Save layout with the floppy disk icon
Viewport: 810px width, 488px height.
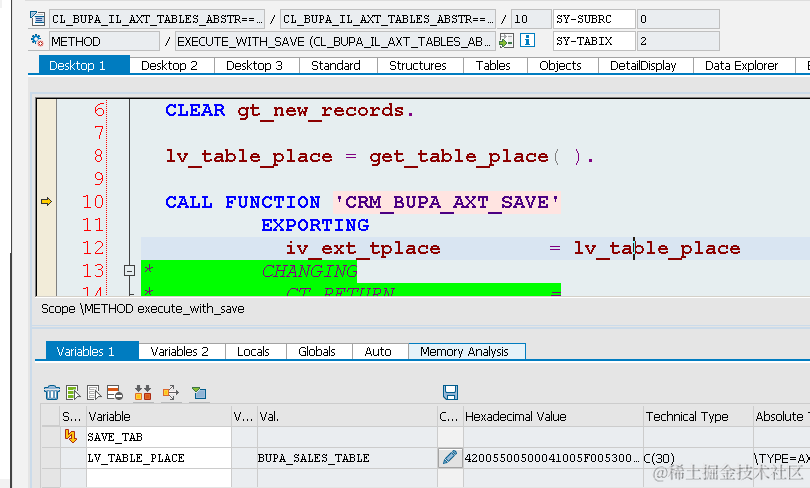click(x=450, y=392)
